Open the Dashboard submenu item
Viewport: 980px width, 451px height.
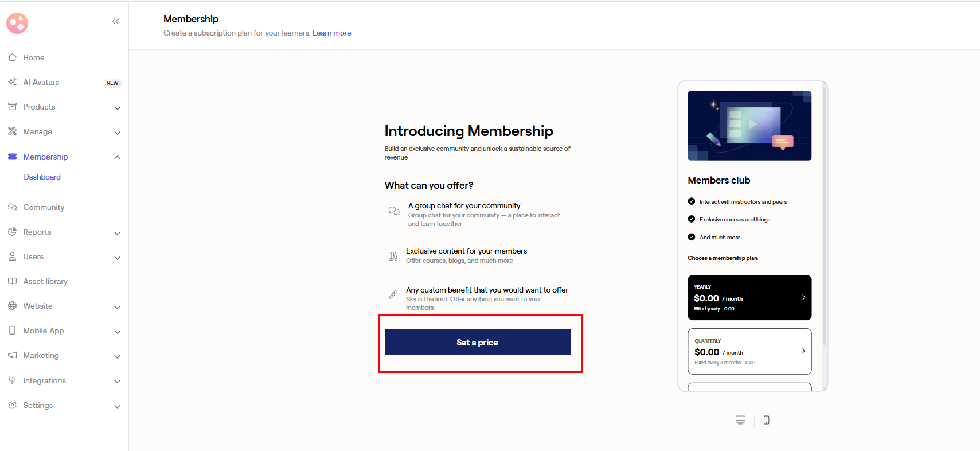coord(42,177)
